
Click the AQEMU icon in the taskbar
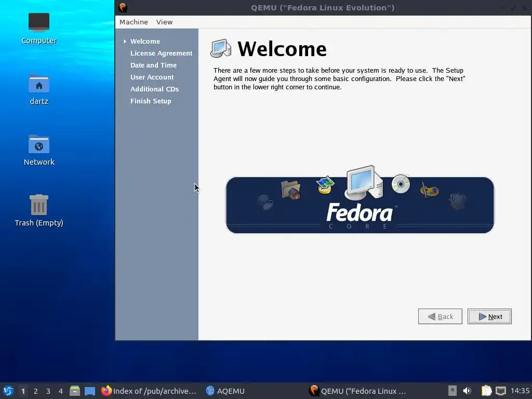(210, 391)
